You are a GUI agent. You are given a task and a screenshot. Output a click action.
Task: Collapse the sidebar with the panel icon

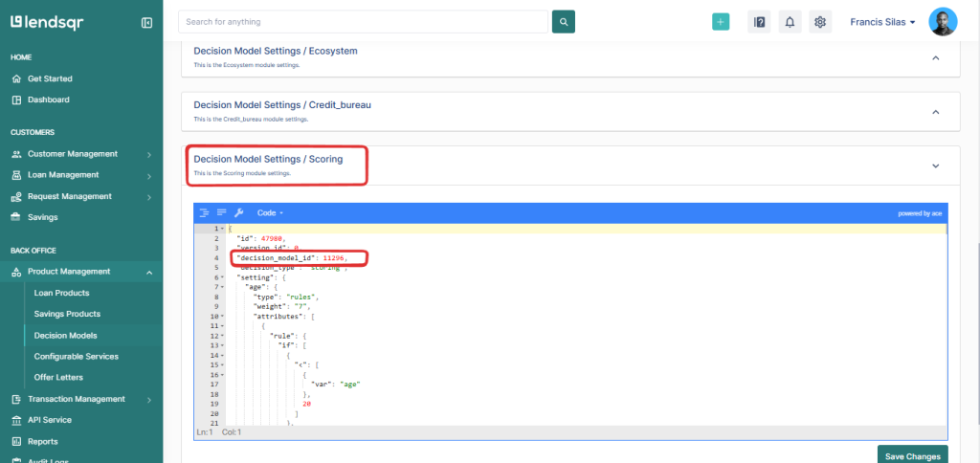pyautogui.click(x=146, y=23)
